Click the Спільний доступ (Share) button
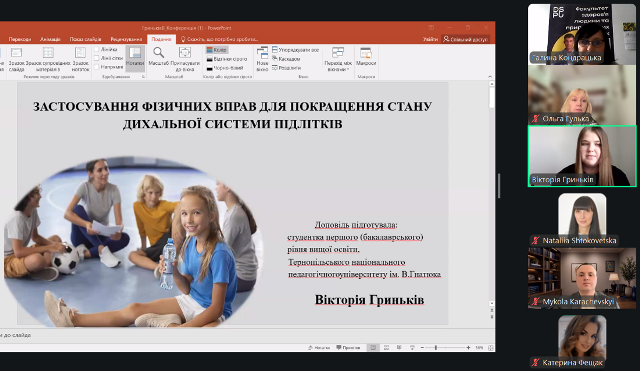 (465, 39)
